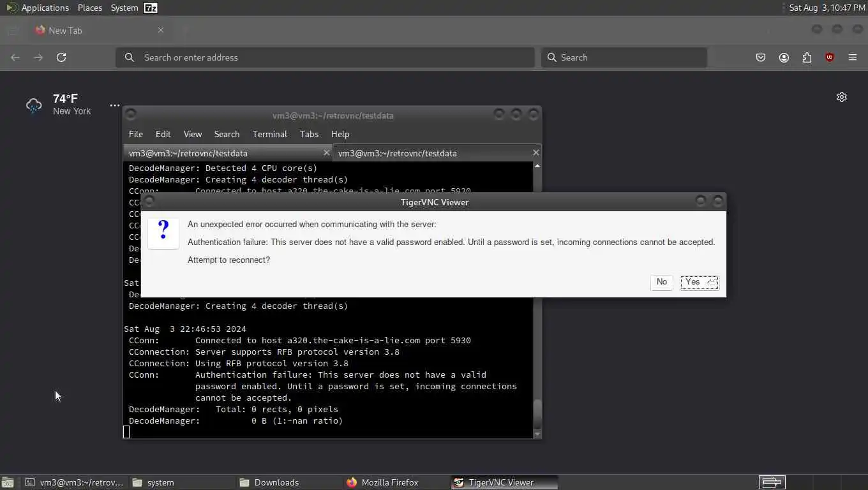Click terminal scrollbar down arrow

point(537,434)
